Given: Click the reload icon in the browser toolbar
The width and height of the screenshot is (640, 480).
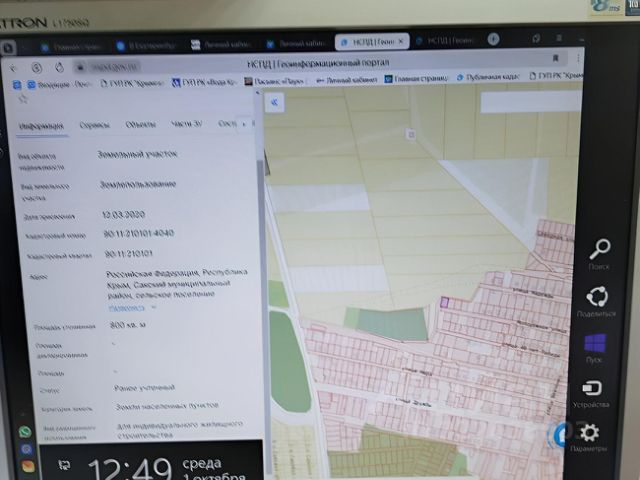Looking at the screenshot, I should tap(60, 67).
